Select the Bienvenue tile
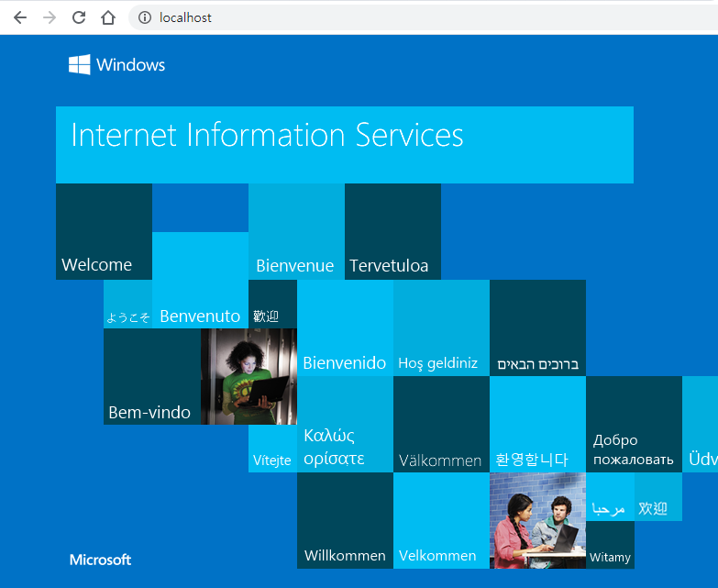This screenshot has height=588, width=718. [296, 231]
